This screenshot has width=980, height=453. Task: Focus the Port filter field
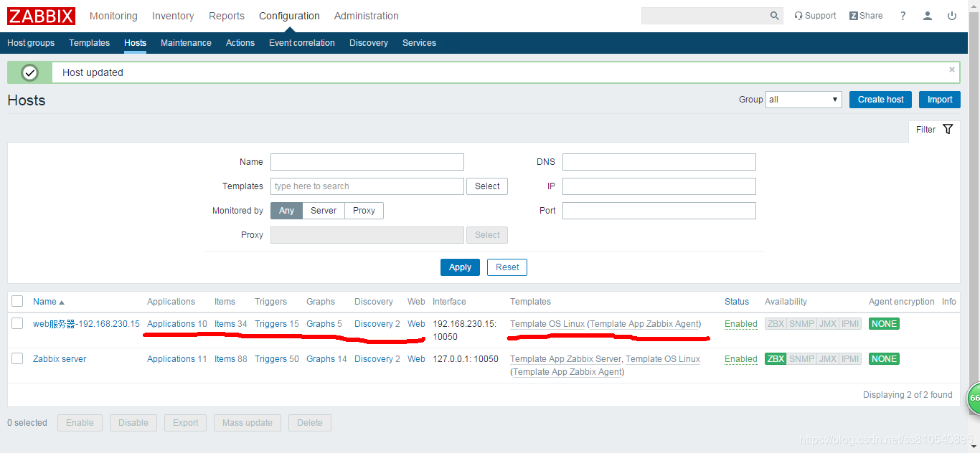[659, 211]
